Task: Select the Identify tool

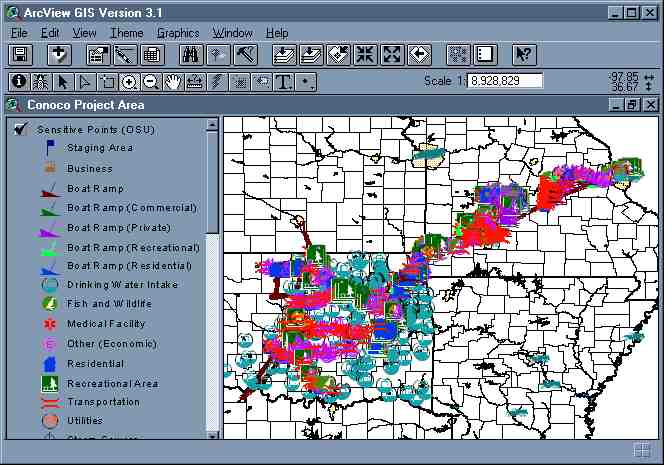Action: pyautogui.click(x=19, y=82)
